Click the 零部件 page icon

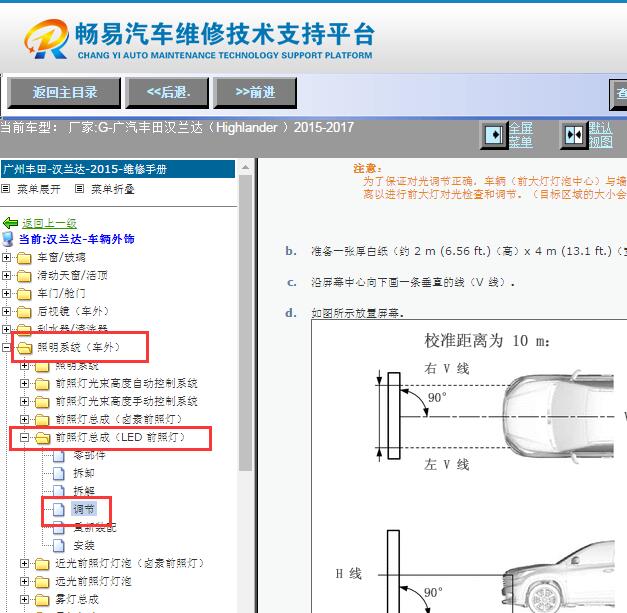point(59,456)
